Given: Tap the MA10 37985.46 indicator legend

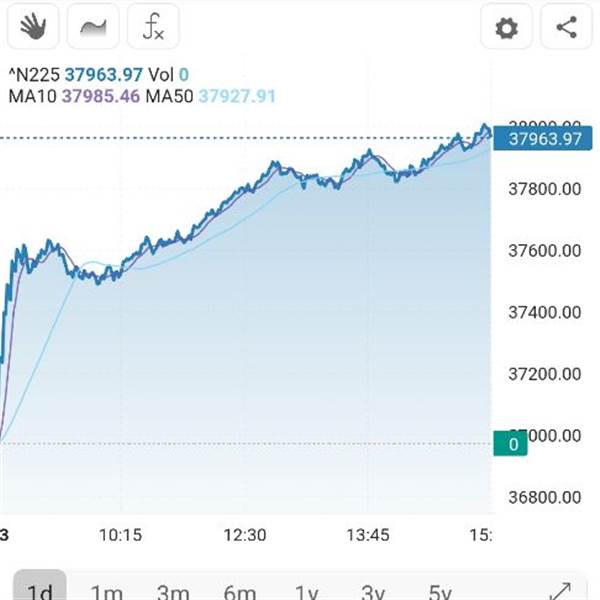Looking at the screenshot, I should coord(74,96).
